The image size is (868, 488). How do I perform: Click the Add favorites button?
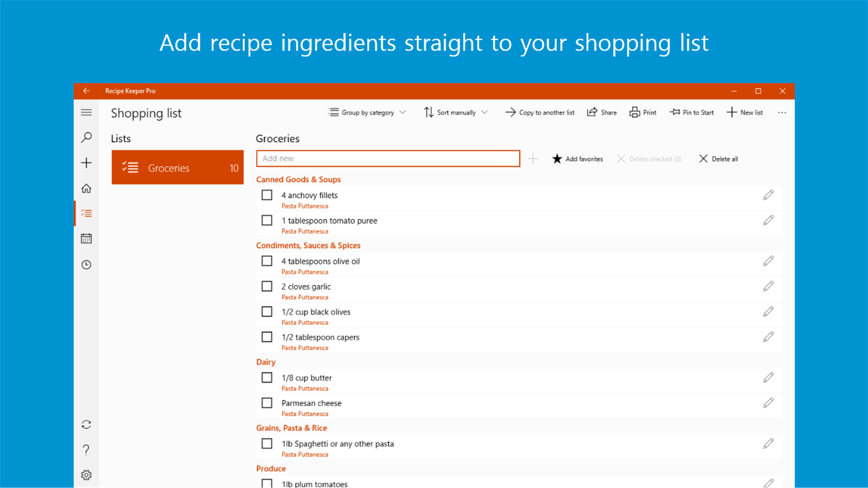(x=577, y=159)
